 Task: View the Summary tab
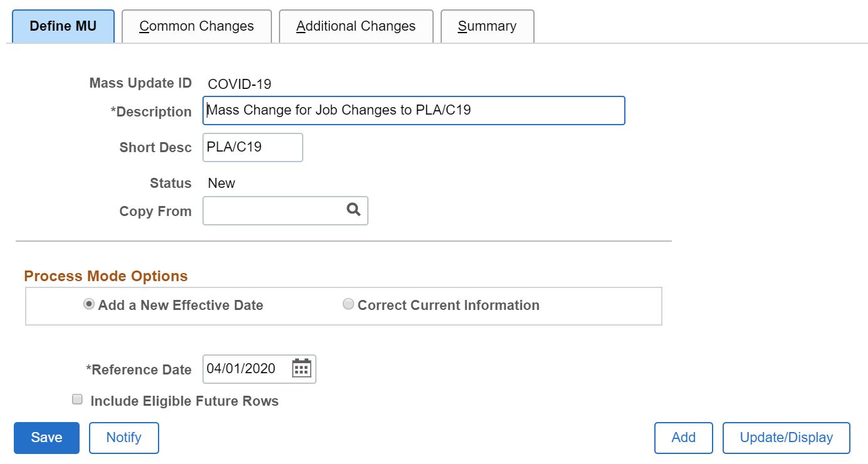coord(488,26)
